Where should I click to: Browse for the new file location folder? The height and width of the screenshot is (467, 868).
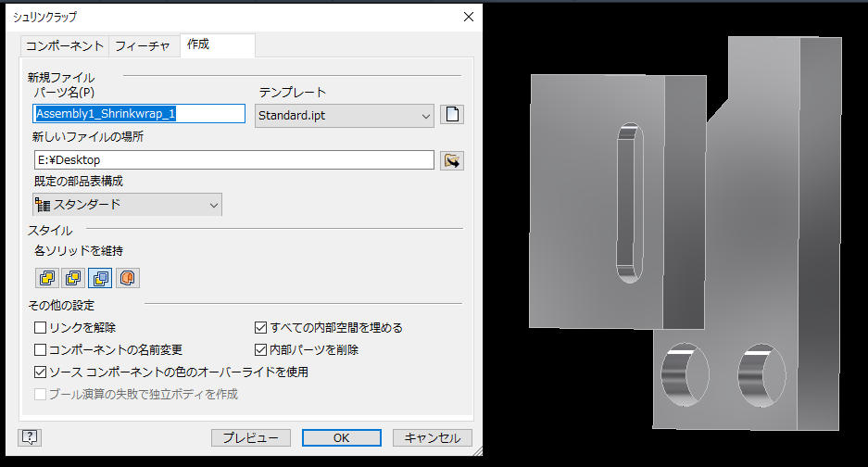(x=452, y=160)
